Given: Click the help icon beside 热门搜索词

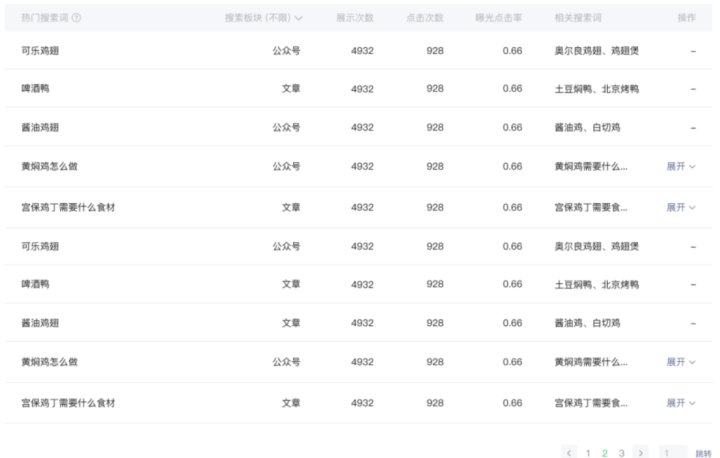Looking at the screenshot, I should (x=77, y=18).
